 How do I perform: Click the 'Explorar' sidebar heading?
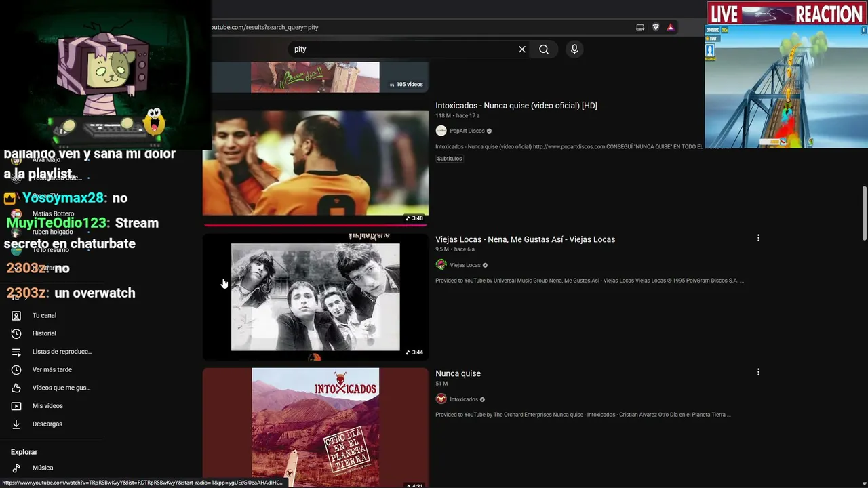[x=24, y=452]
